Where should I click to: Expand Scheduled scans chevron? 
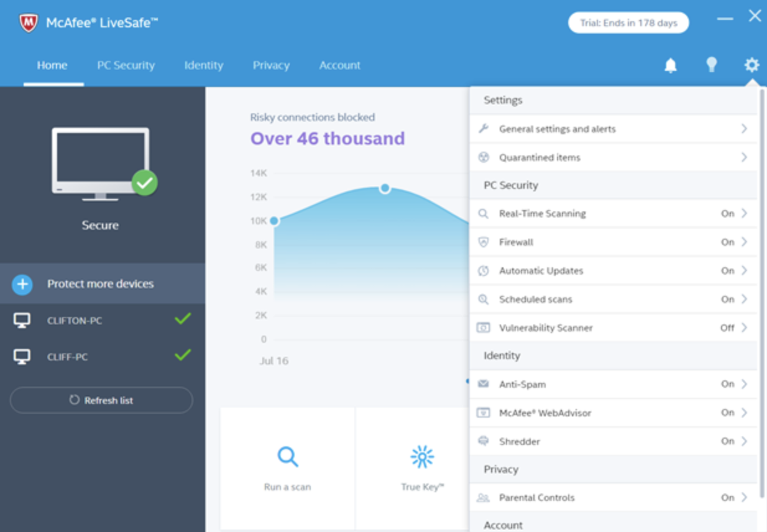click(x=744, y=300)
